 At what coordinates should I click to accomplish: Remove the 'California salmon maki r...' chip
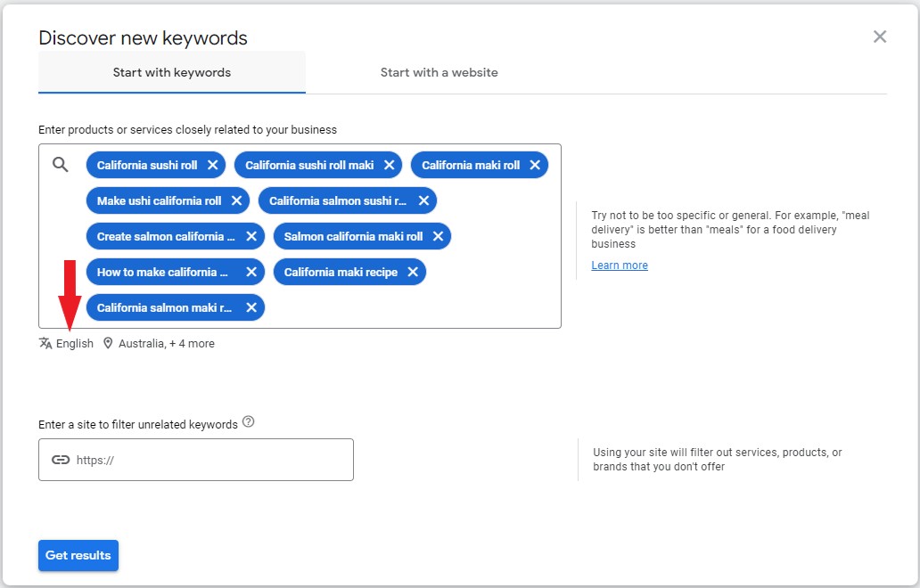251,307
